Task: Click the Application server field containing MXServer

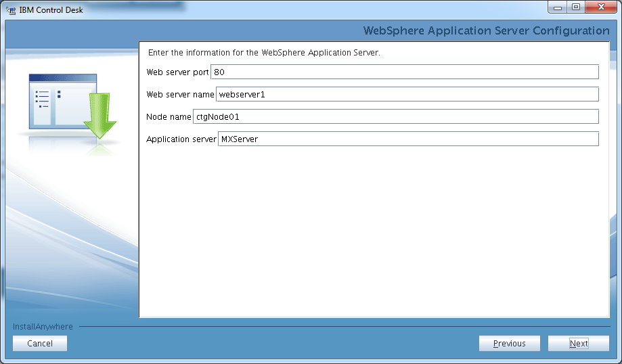Action: pos(408,139)
